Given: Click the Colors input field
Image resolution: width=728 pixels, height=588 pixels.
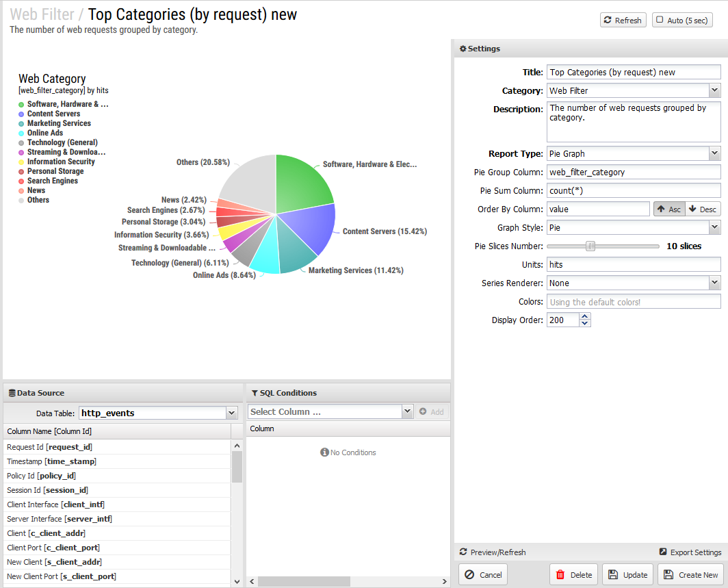Looking at the screenshot, I should tap(634, 301).
